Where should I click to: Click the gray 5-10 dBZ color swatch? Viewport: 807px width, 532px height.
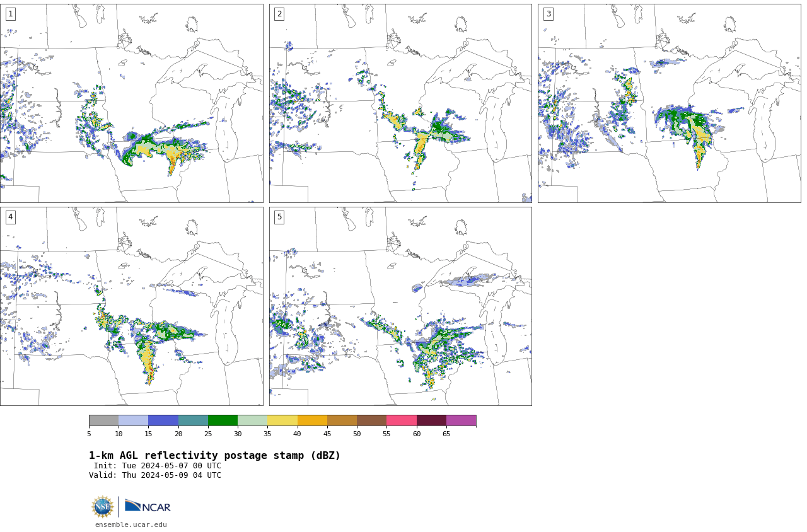[103, 420]
